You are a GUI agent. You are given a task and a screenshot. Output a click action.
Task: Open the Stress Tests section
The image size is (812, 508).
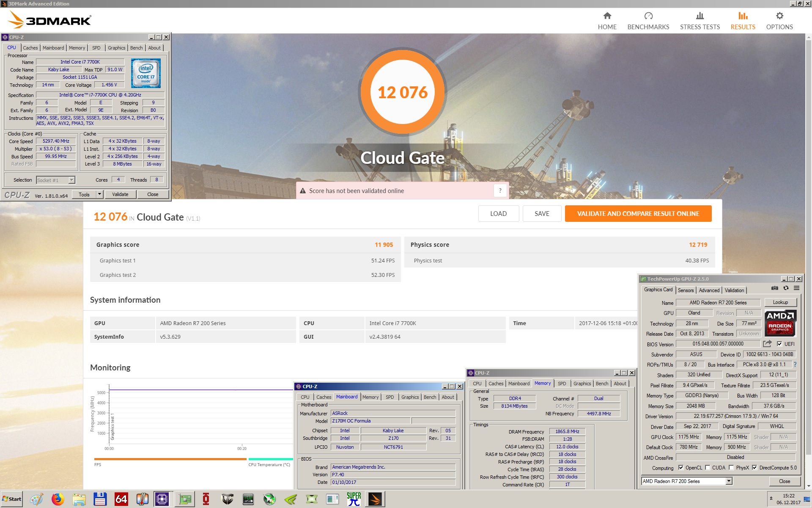click(x=700, y=21)
